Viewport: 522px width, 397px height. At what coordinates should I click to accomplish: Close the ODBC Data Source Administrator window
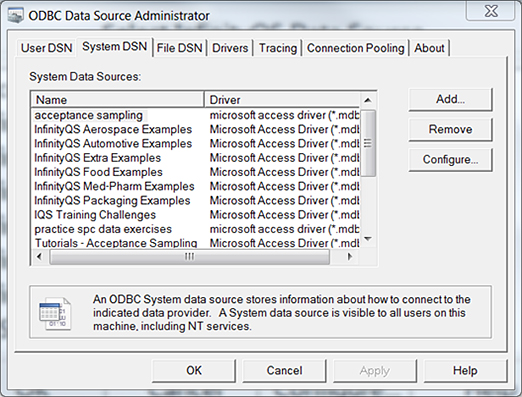point(491,11)
